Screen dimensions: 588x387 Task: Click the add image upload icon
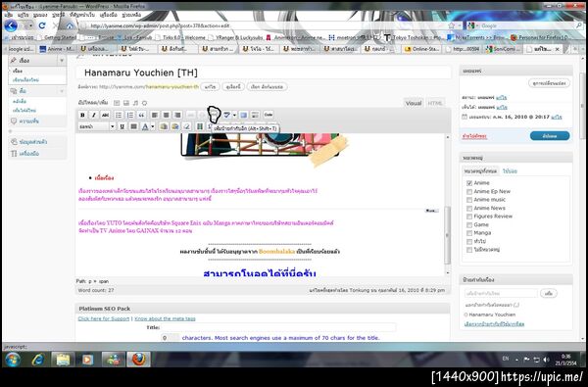pyautogui.click(x=117, y=103)
